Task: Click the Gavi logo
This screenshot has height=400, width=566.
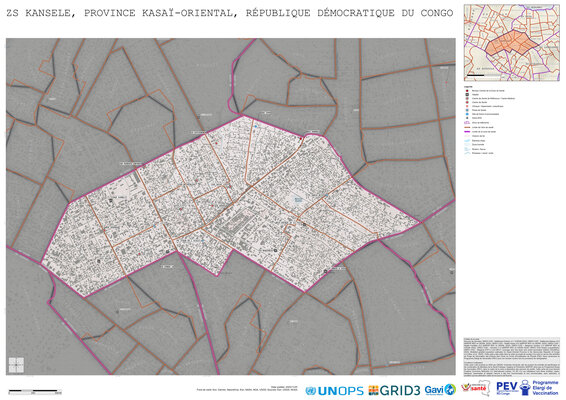Action: [440, 390]
